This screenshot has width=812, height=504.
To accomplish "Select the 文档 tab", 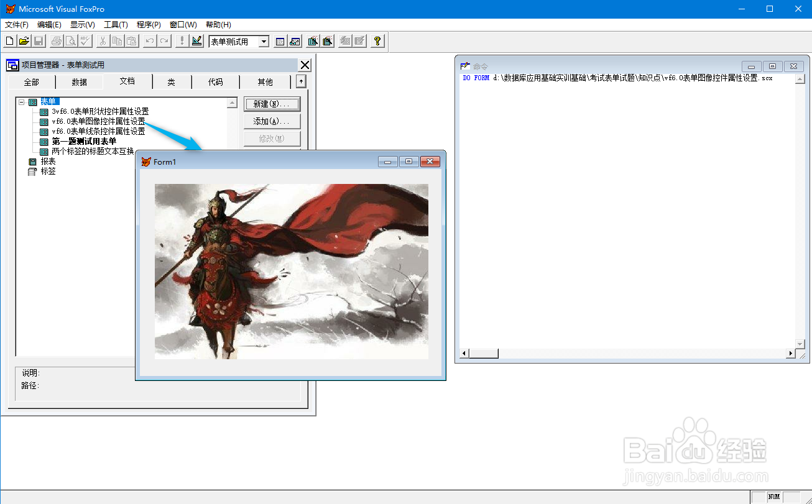I will point(127,81).
